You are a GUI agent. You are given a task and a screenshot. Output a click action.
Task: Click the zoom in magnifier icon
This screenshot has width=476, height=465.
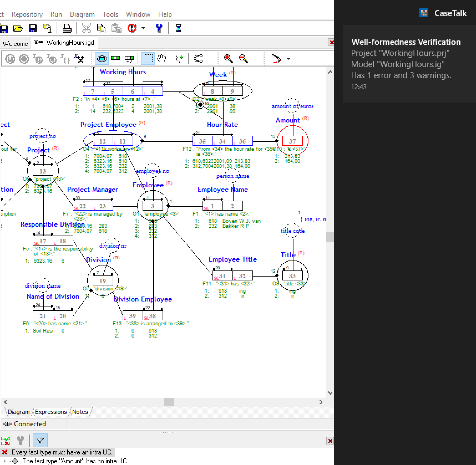(x=228, y=58)
